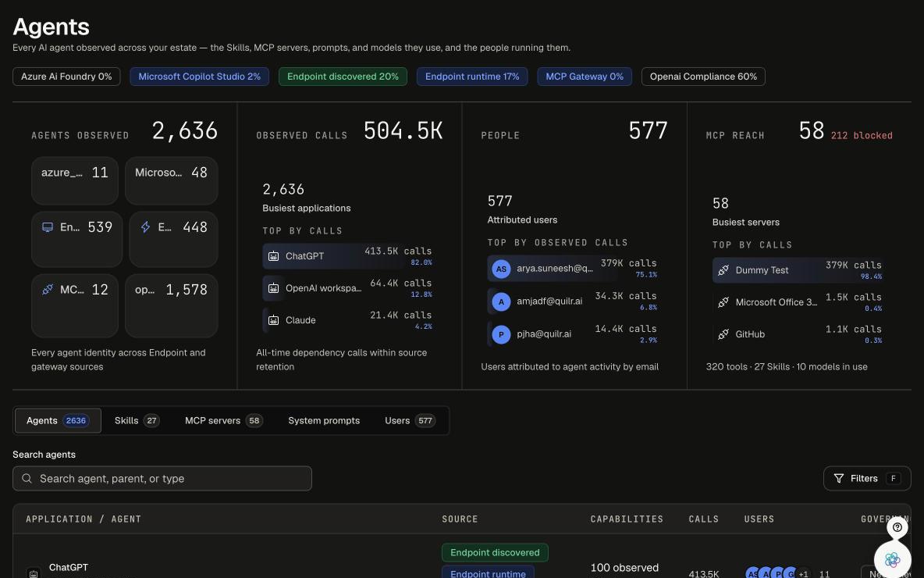Viewport: 924px width, 578px height.
Task: Select the Microsoft Copilot Studio 2% chip
Action: click(199, 77)
